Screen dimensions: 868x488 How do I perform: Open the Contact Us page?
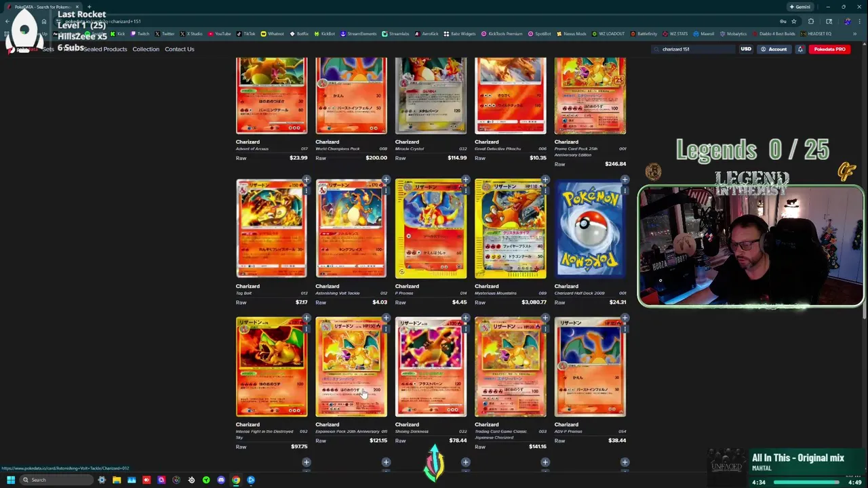pos(179,49)
